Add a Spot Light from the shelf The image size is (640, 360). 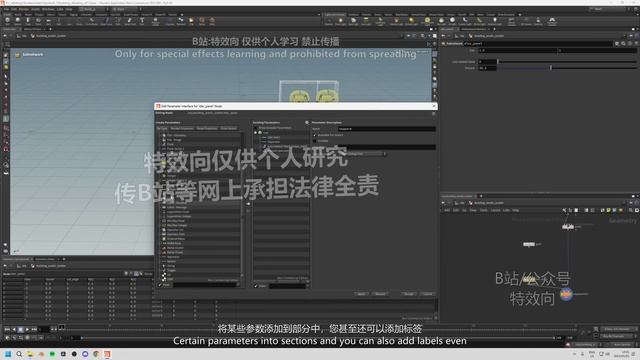pyautogui.click(x=353, y=21)
